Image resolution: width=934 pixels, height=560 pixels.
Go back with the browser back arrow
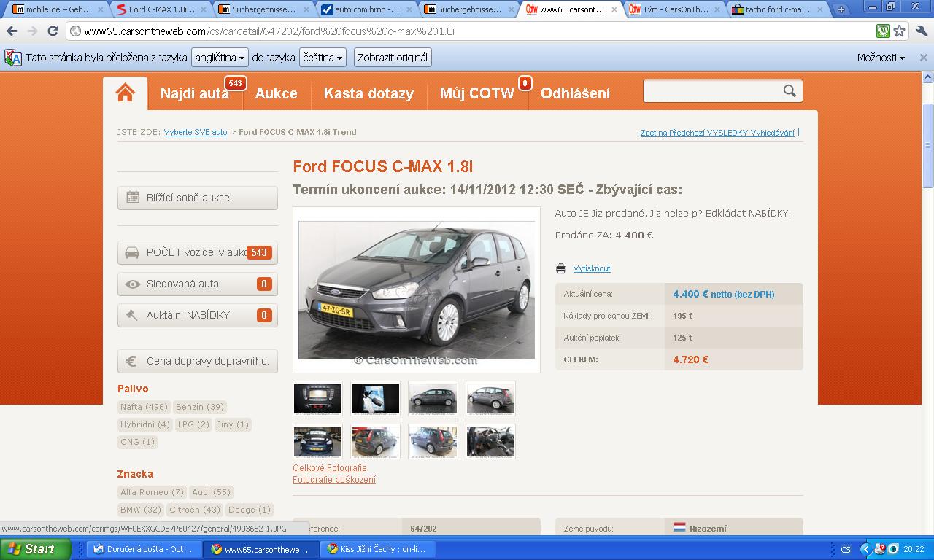point(12,31)
